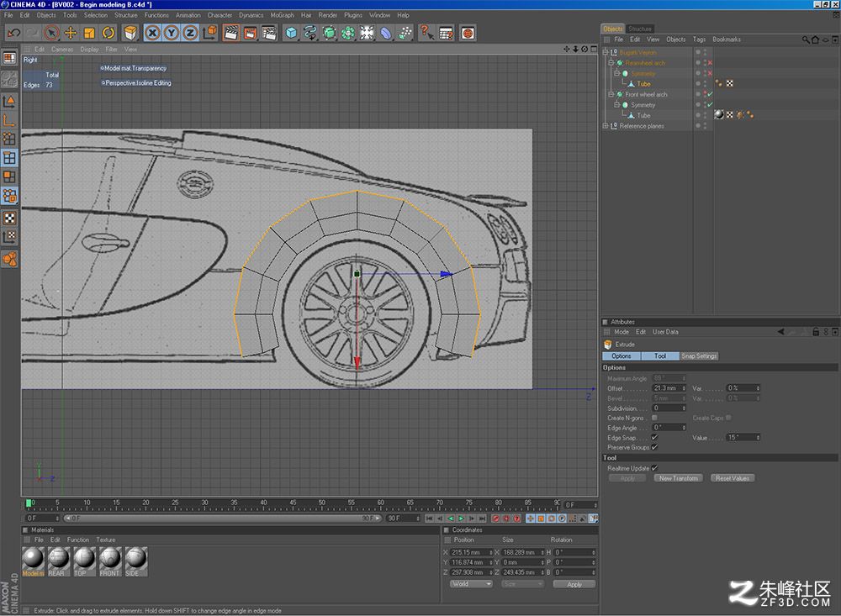Image resolution: width=841 pixels, height=616 pixels.
Task: Open the Texture menu in Materials panel
Action: point(106,540)
